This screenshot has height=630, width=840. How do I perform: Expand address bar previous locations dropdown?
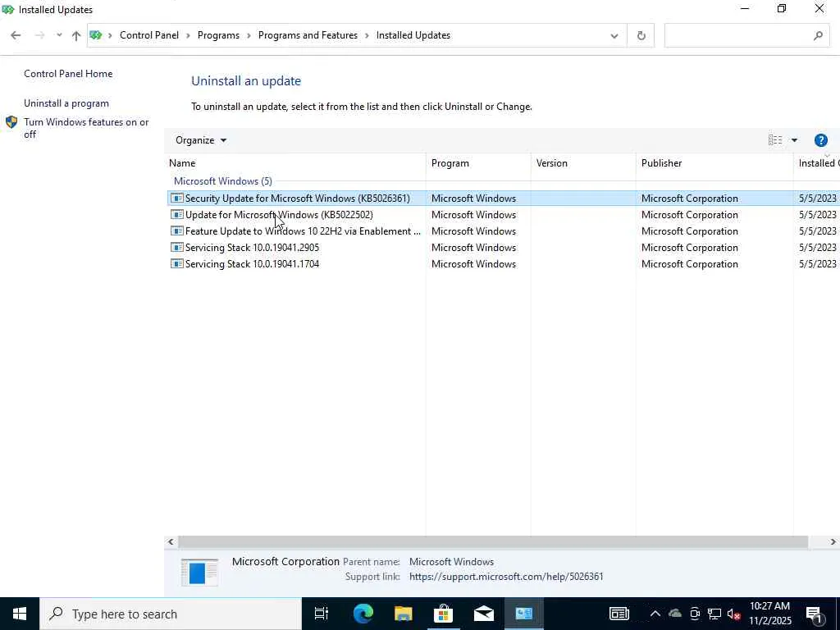pyautogui.click(x=614, y=36)
